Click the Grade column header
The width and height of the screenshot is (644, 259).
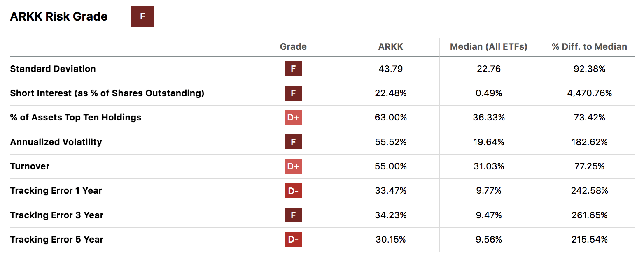click(x=293, y=46)
